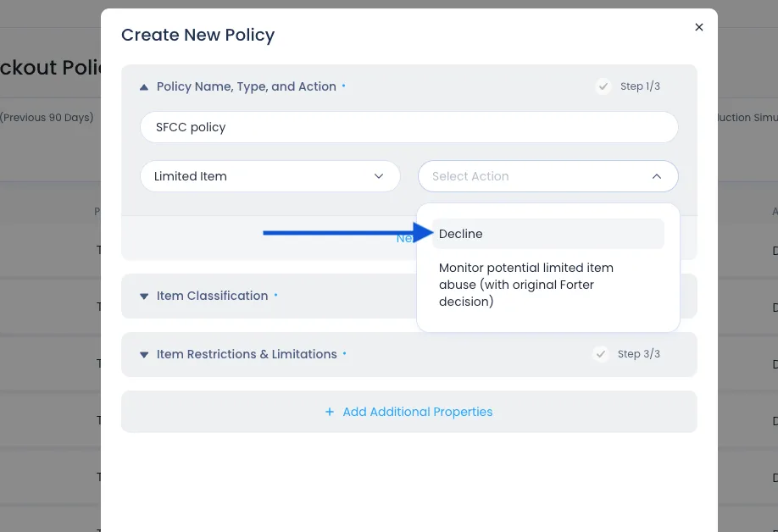Expand the Item Classification section
Screen dimensions: 778x532
point(144,296)
